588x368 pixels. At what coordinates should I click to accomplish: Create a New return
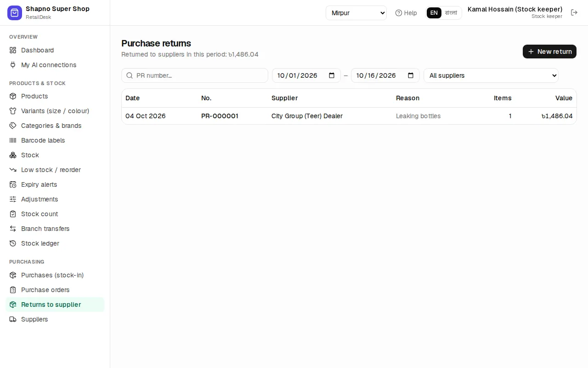click(549, 52)
